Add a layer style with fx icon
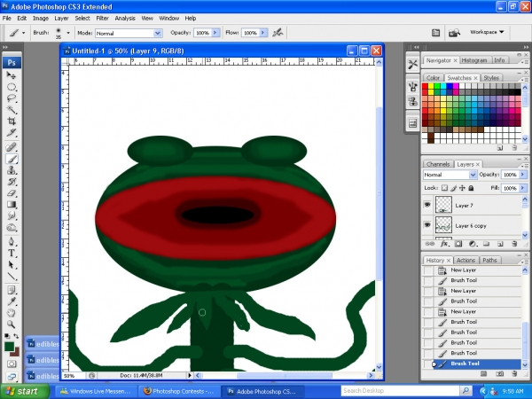The height and width of the screenshot is (399, 532). 444,244
